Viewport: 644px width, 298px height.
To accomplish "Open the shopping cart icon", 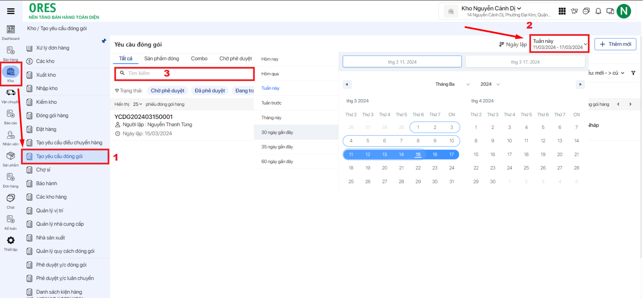I will tap(574, 11).
